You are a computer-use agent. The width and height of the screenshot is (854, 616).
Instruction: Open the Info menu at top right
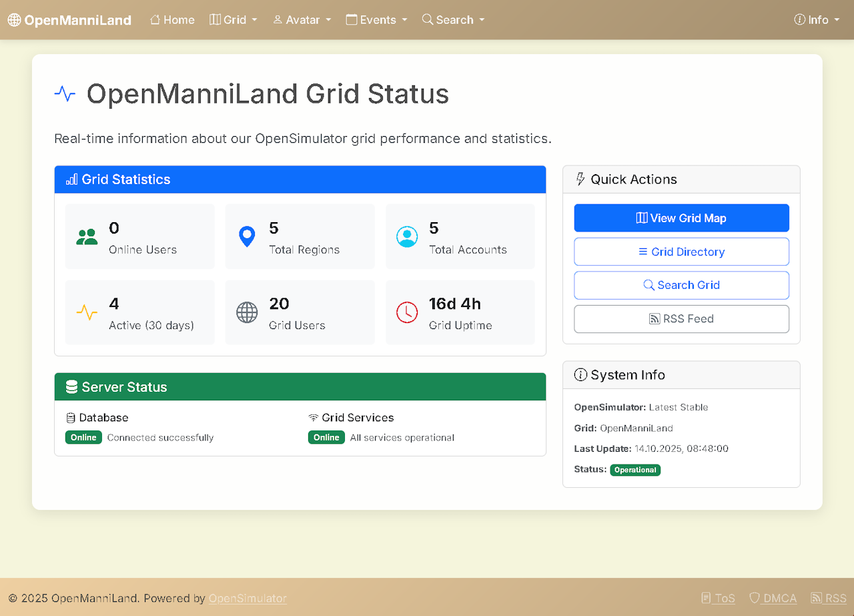[817, 20]
